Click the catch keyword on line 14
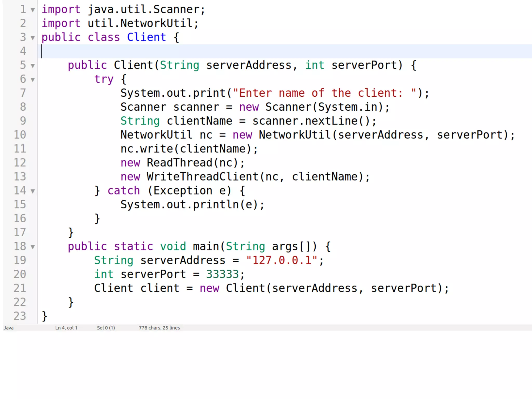Viewport: 532px width, 399px height. 124,191
